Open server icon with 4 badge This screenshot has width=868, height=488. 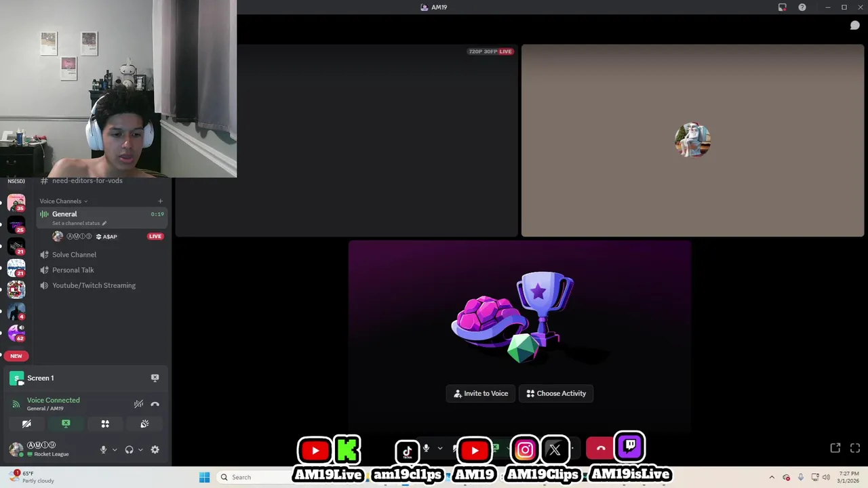pos(16,311)
